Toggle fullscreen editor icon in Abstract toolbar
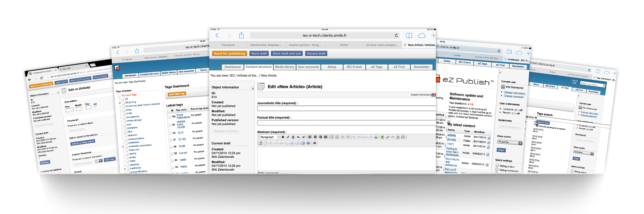The height and width of the screenshot is (214, 644). point(303,143)
